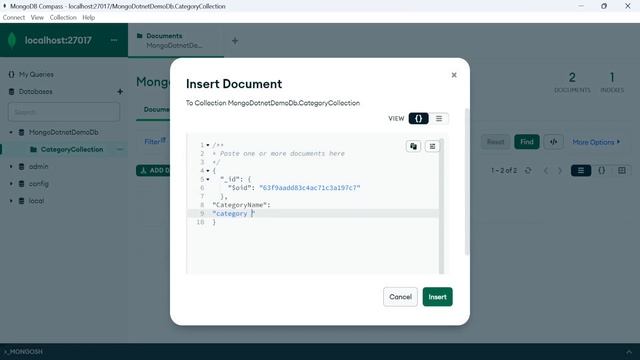Switch background results to table view

pyautogui.click(x=622, y=171)
